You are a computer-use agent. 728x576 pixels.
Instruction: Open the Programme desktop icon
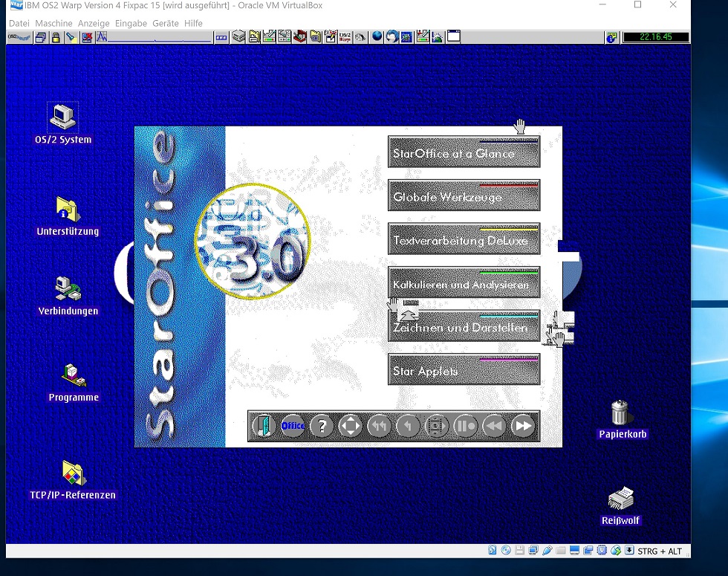[x=74, y=375]
